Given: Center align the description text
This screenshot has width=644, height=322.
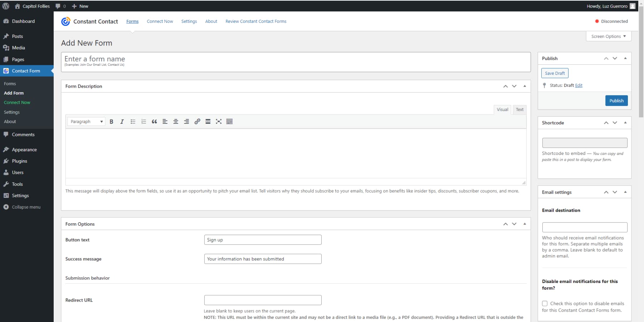Looking at the screenshot, I should coord(176,121).
